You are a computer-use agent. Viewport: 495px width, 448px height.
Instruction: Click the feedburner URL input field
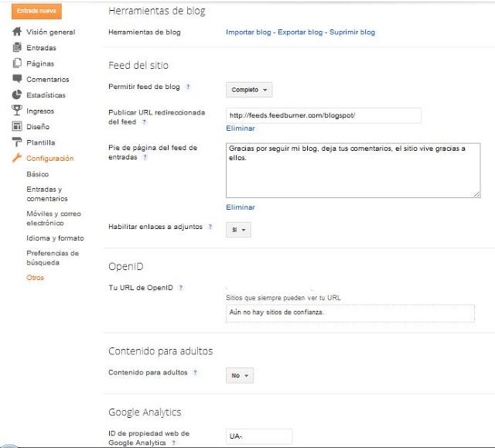[323, 115]
